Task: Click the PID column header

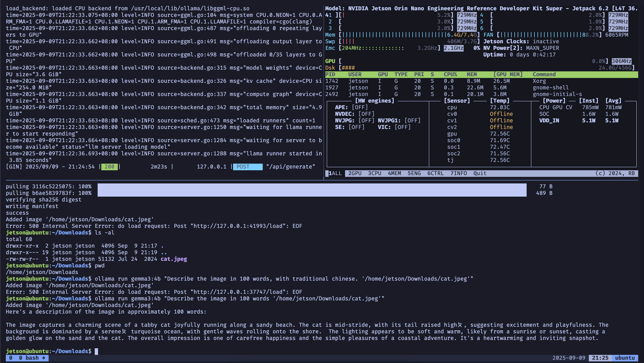Action: pos(330,74)
